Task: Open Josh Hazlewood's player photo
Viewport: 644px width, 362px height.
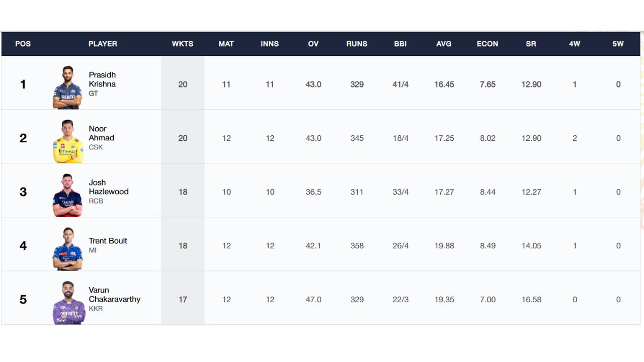Action: pos(67,195)
